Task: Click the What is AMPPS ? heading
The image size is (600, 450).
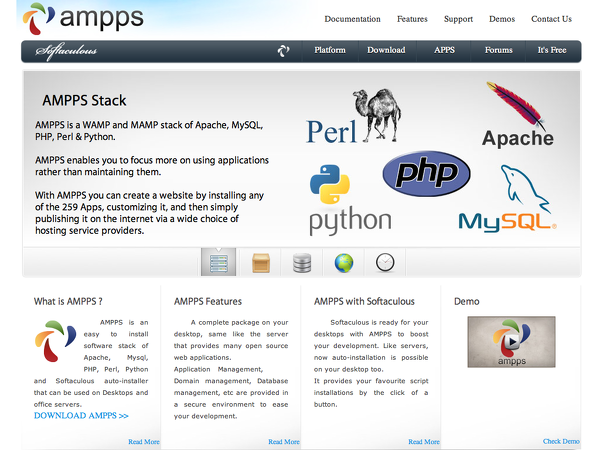Action: (x=68, y=302)
